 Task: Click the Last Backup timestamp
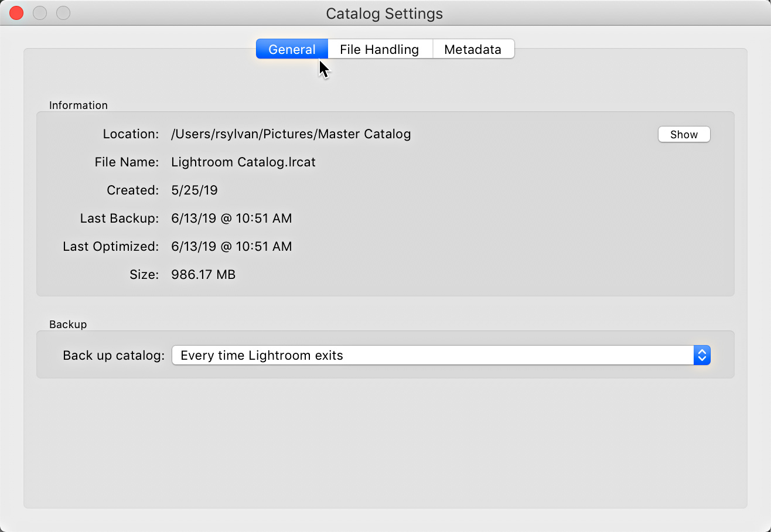(x=231, y=218)
